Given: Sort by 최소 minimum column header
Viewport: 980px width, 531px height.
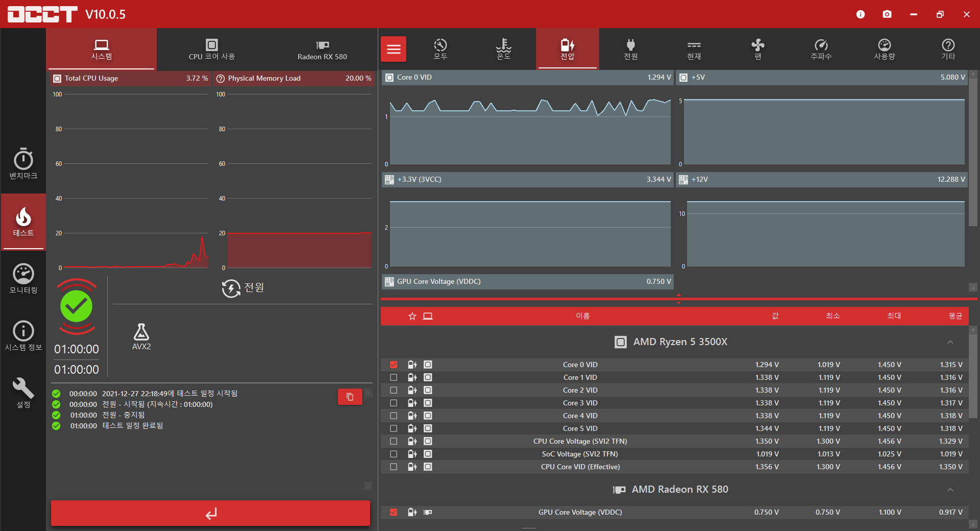Looking at the screenshot, I should point(833,316).
